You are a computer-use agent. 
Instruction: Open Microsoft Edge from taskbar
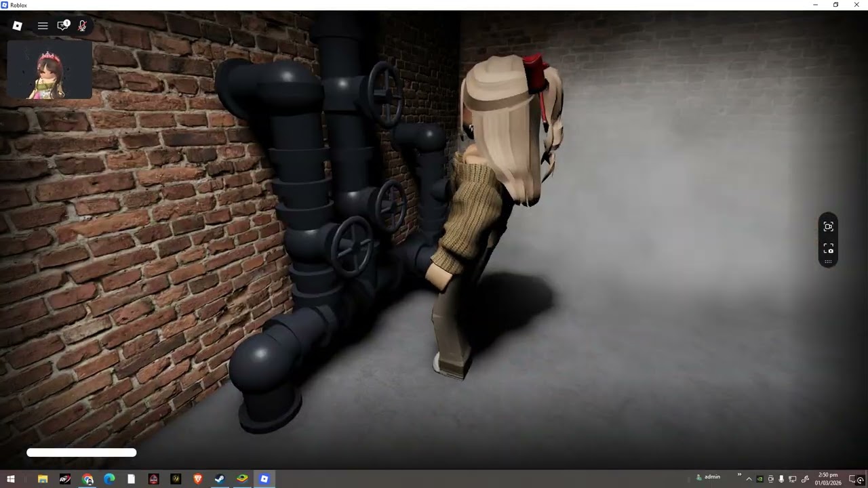point(109,479)
